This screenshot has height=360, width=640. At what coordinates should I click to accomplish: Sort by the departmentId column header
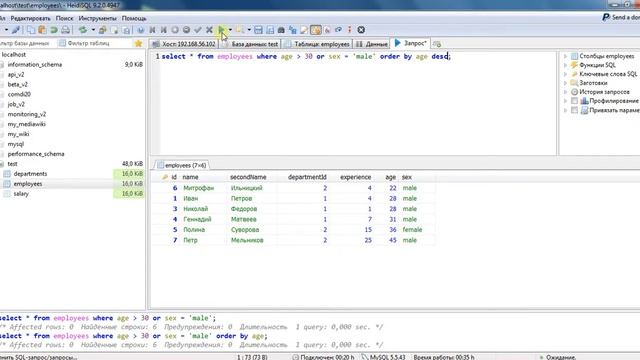pyautogui.click(x=307, y=177)
